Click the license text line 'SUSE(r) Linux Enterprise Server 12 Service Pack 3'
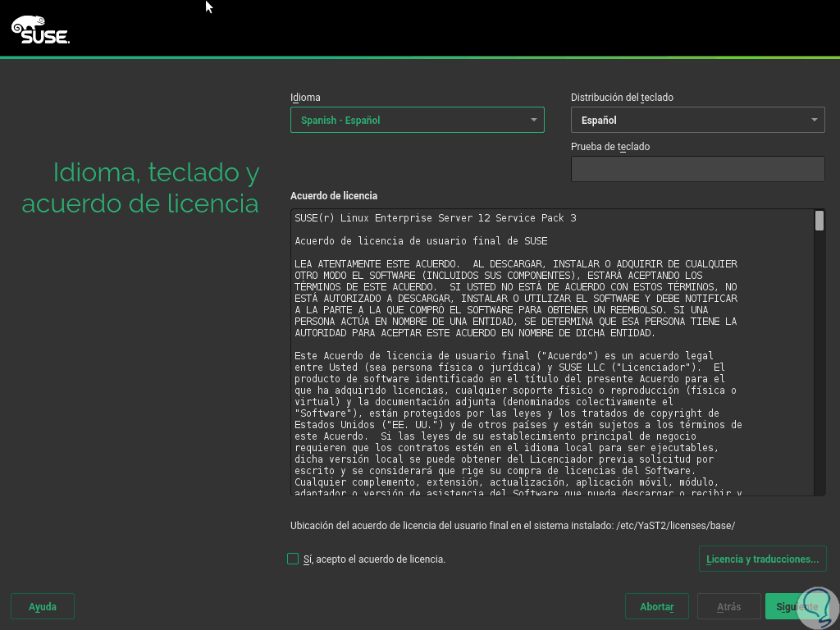Viewport: 840px width, 630px height. pyautogui.click(x=436, y=218)
